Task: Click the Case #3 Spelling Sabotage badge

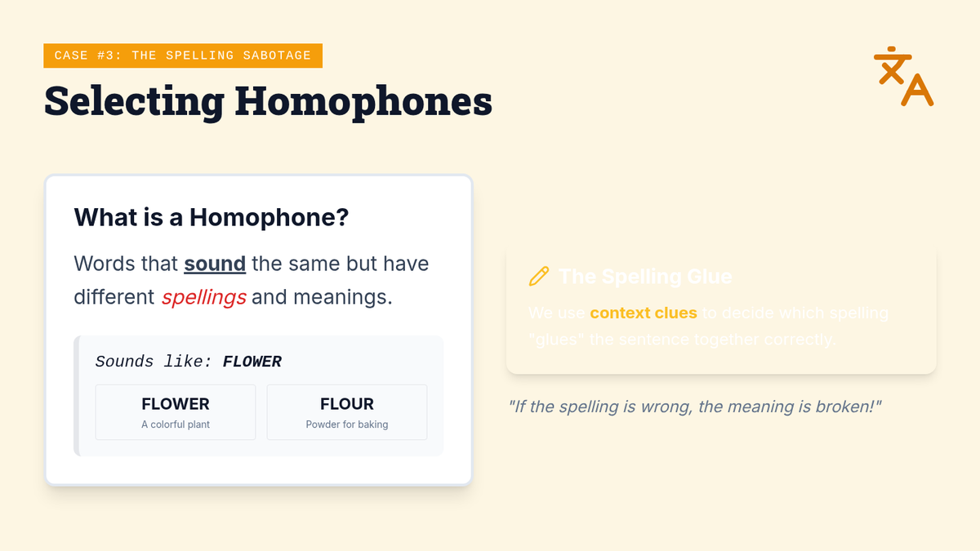Action: click(x=183, y=56)
